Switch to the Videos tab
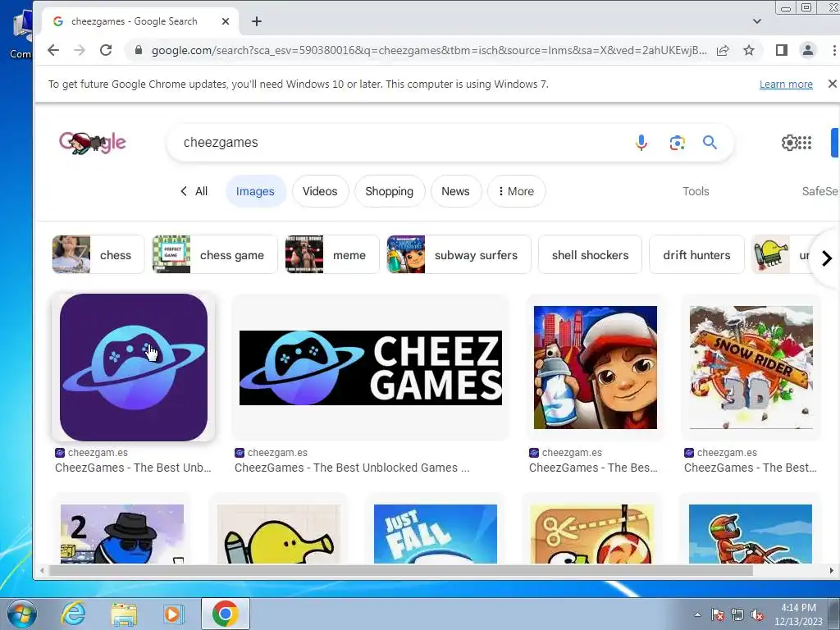The width and height of the screenshot is (840, 630). click(x=320, y=191)
